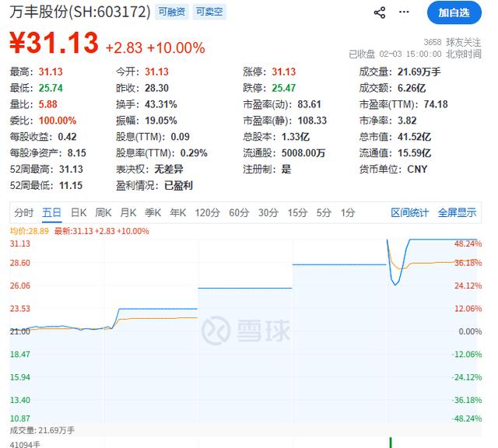Switch to the 120分 chart tab

pyautogui.click(x=208, y=212)
